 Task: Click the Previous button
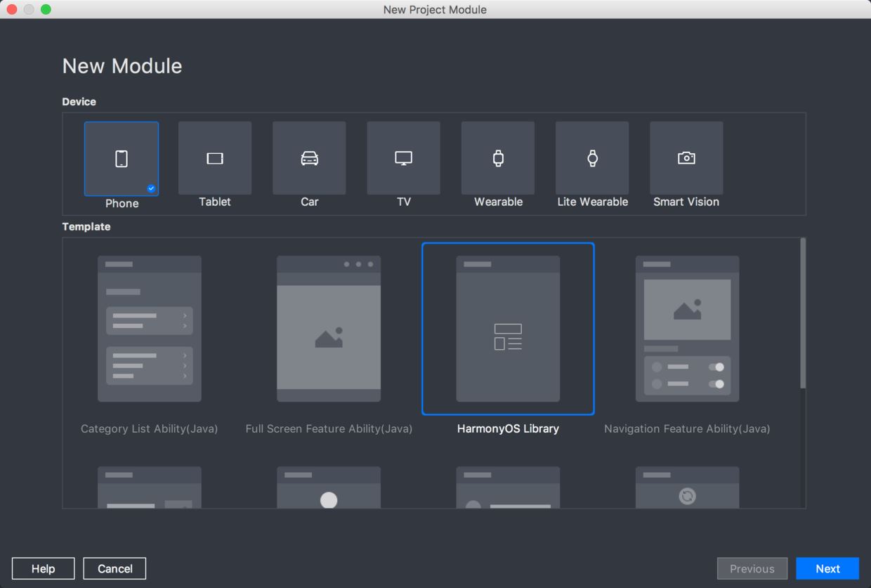tap(752, 568)
